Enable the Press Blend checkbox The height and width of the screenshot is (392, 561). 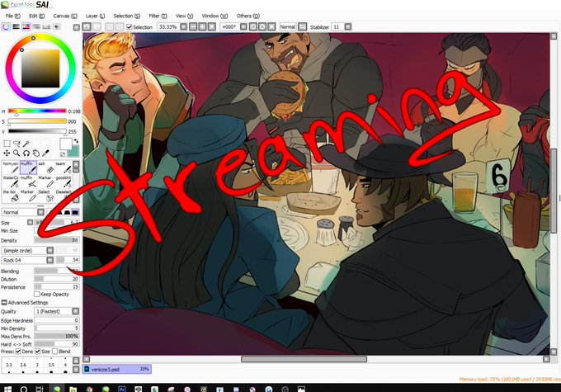(54, 352)
